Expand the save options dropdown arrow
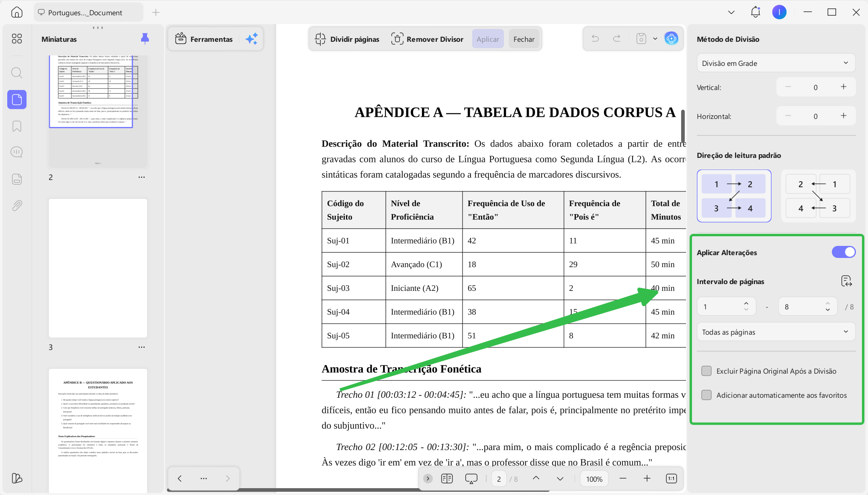Screen dimensions: 868x495 655,39
